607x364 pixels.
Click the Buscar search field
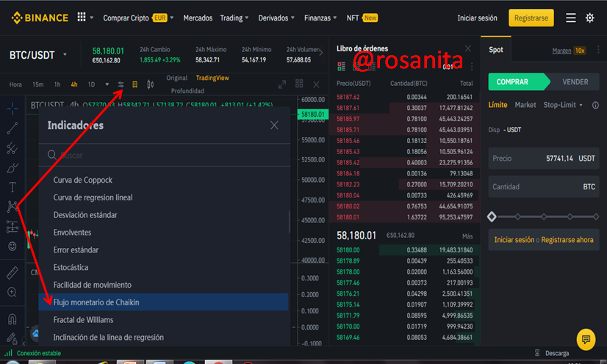[x=165, y=156]
